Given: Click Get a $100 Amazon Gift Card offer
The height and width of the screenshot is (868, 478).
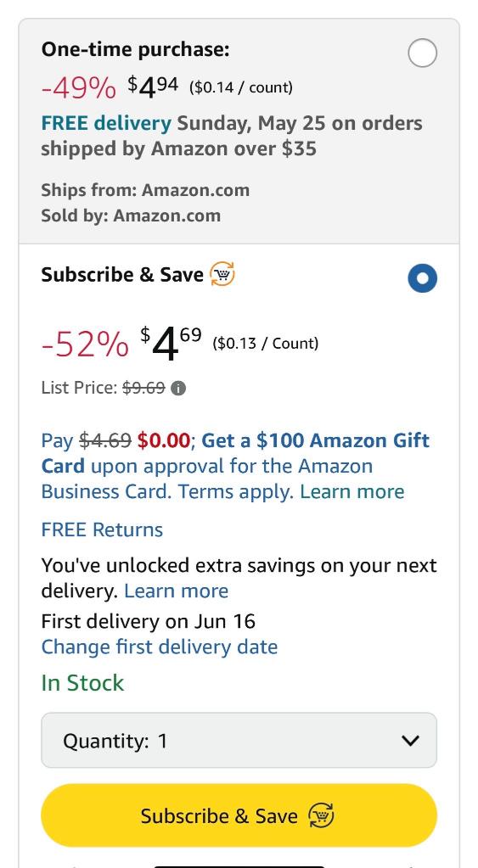Looking at the screenshot, I should coord(235,453).
